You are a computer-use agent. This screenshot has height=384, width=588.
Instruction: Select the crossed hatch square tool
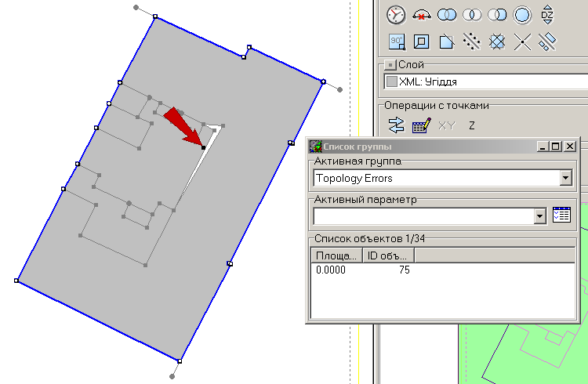tap(497, 42)
